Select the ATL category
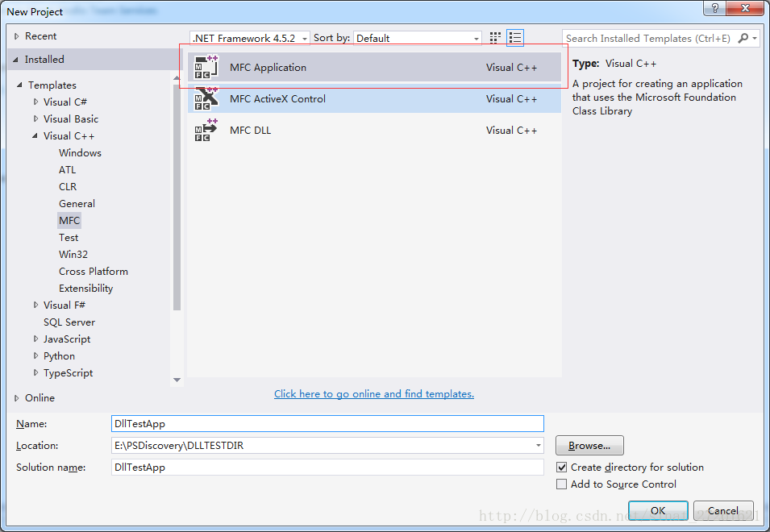 (x=67, y=170)
